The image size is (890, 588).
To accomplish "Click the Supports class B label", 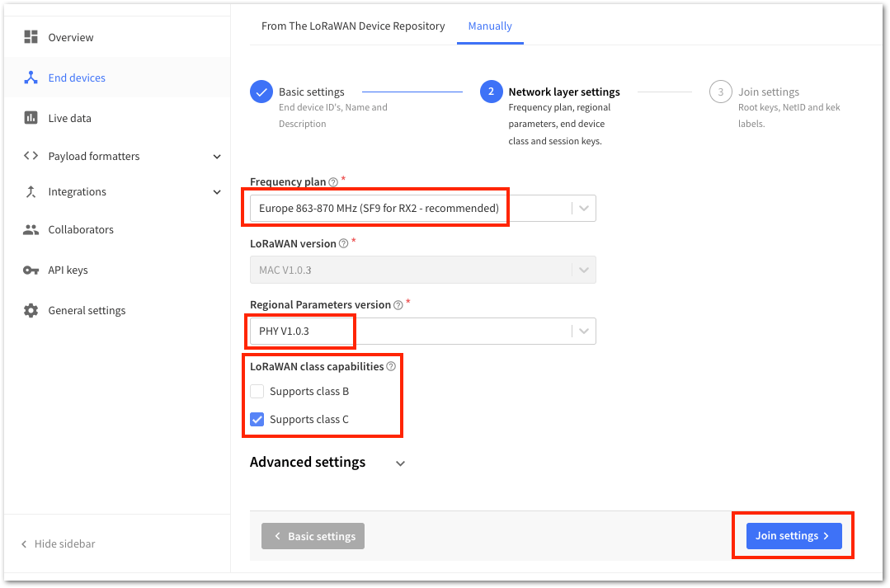I will (x=309, y=391).
